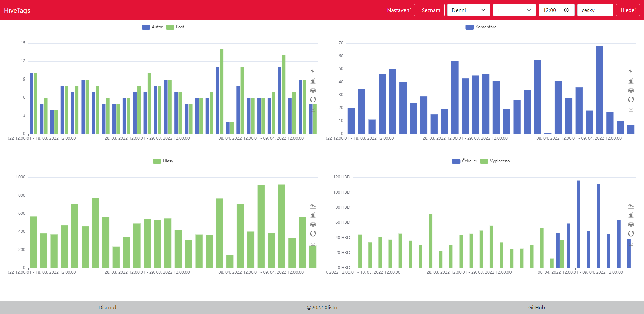The height and width of the screenshot is (314, 644).
Task: Open the Discord link in footer
Action: pyautogui.click(x=107, y=307)
